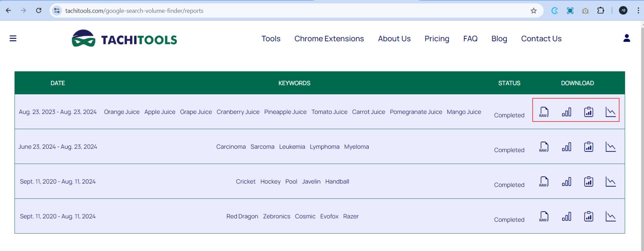
Task: Click the STATUS column header
Action: pyautogui.click(x=509, y=83)
